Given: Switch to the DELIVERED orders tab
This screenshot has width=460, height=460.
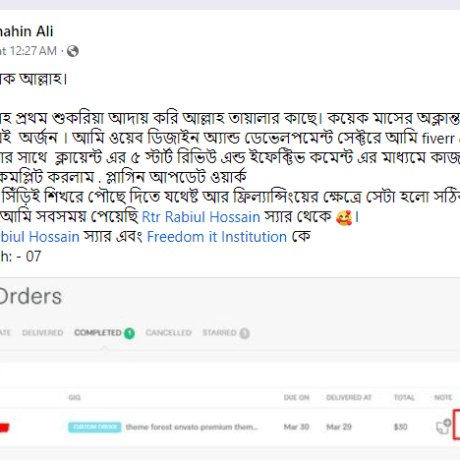Looking at the screenshot, I should click(x=42, y=333).
